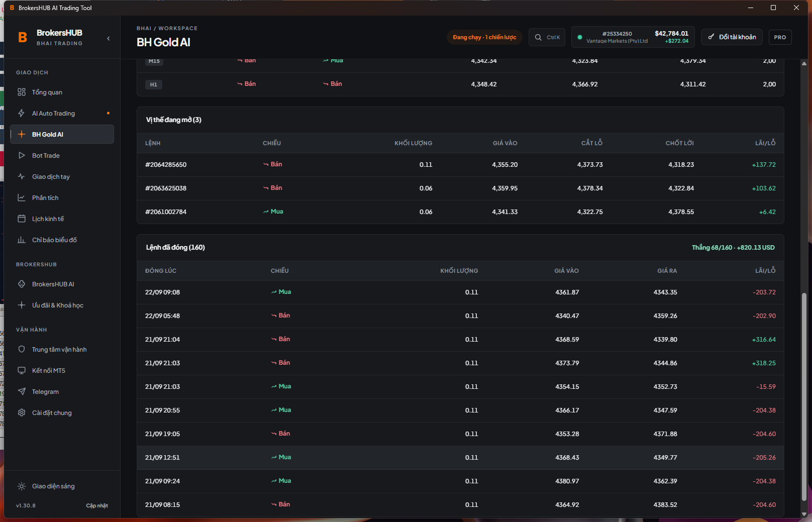Open Trung tâm vận hành shield icon
The width and height of the screenshot is (812, 522).
(22, 349)
